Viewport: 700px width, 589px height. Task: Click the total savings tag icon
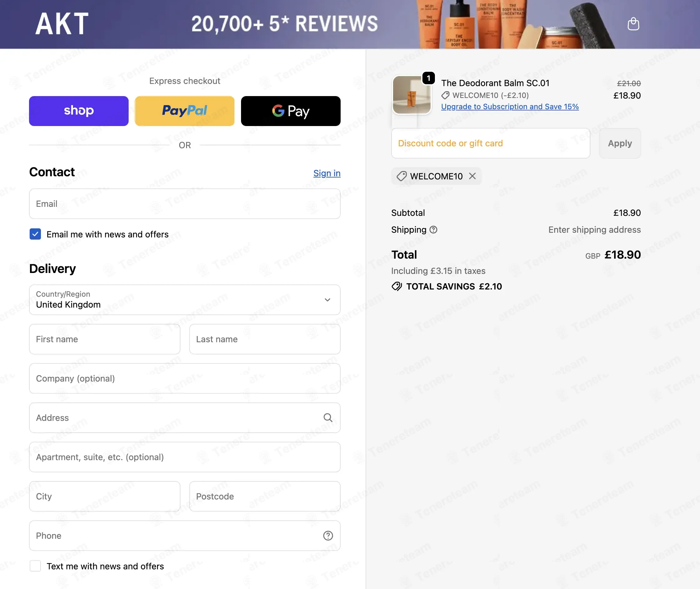[397, 286]
